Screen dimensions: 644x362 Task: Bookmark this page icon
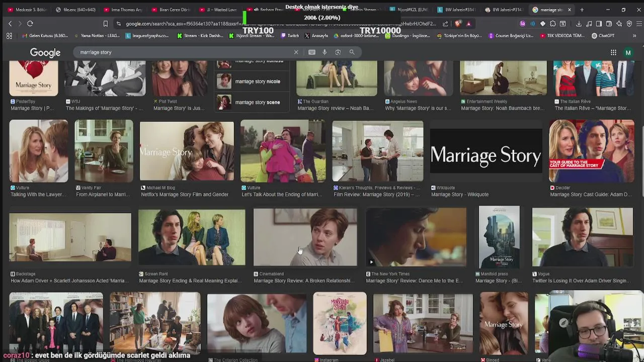point(105,24)
